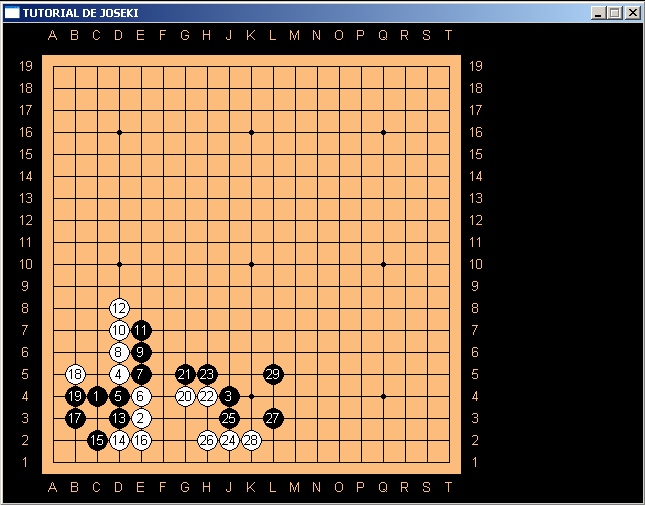Click the K16 star point
Screen dimensions: 645x505
[x=251, y=132]
